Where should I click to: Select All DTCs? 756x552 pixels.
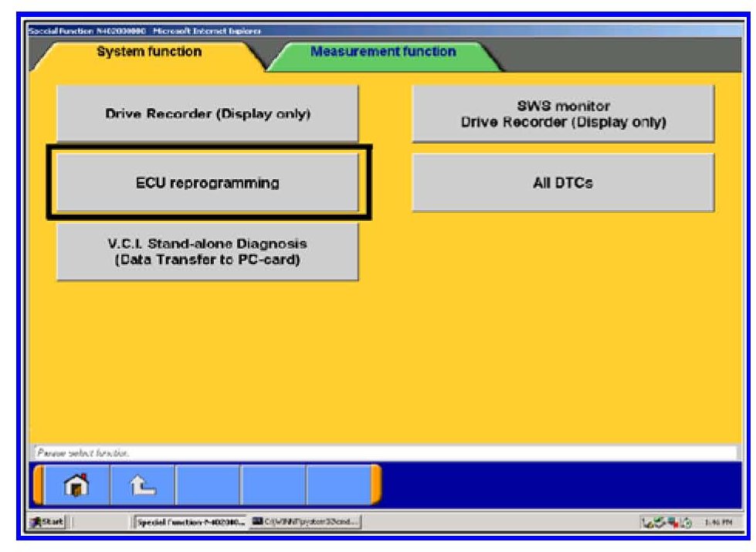click(562, 184)
